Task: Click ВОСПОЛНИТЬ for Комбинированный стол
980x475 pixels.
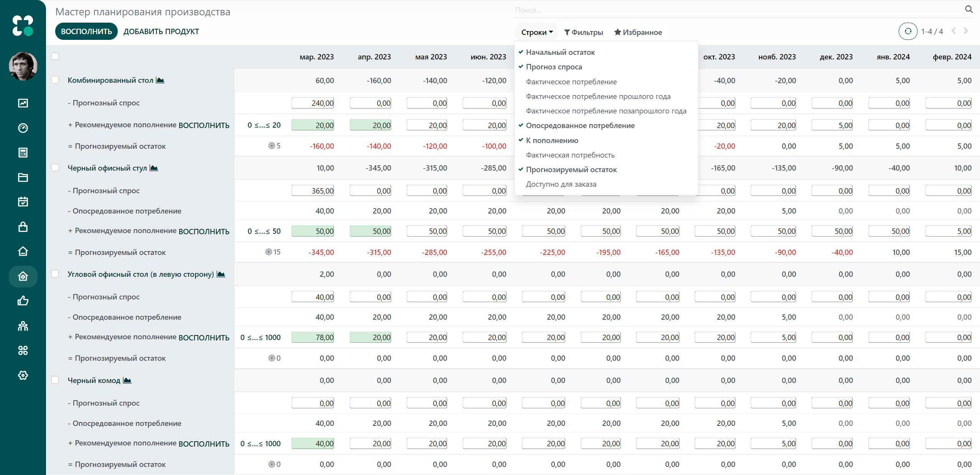Action: point(204,125)
